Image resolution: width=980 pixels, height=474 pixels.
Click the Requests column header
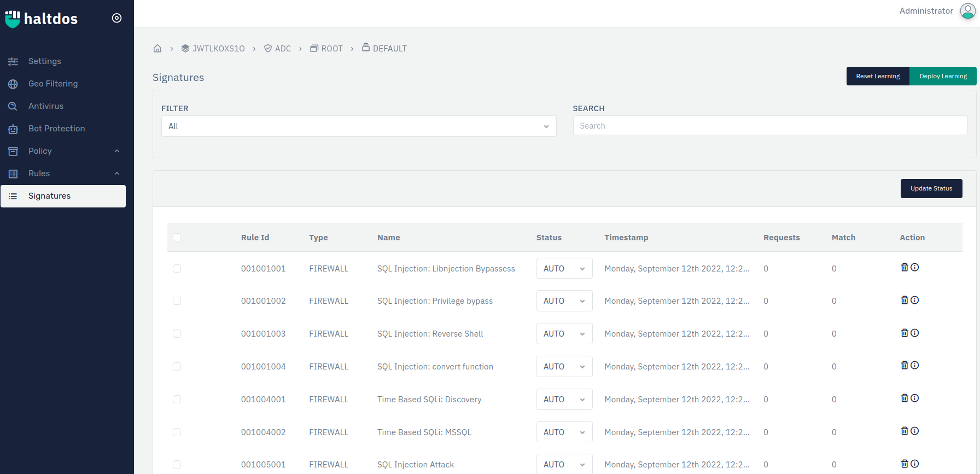(781, 238)
